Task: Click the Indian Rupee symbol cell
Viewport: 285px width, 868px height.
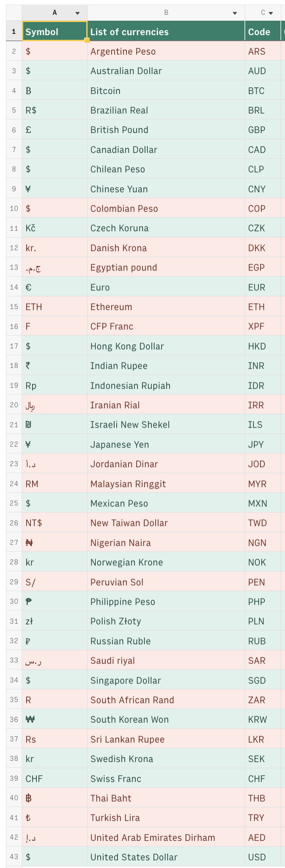Action: [55, 365]
